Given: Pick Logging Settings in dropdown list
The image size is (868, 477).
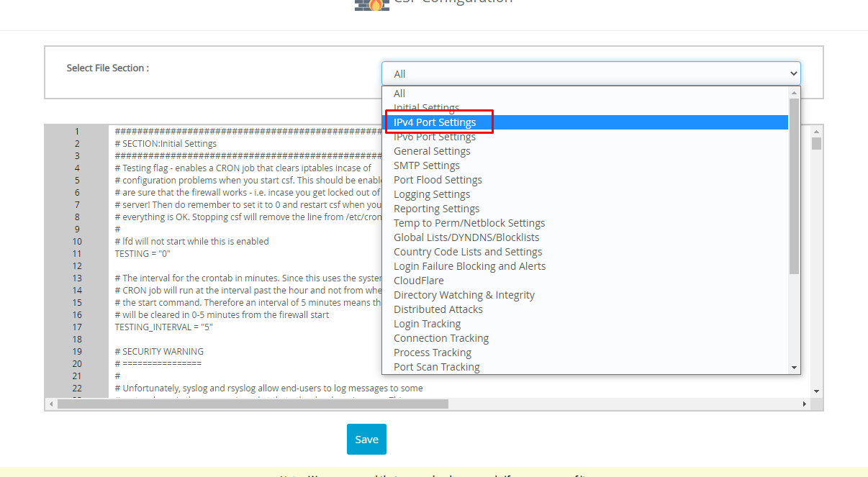Looking at the screenshot, I should pos(432,194).
